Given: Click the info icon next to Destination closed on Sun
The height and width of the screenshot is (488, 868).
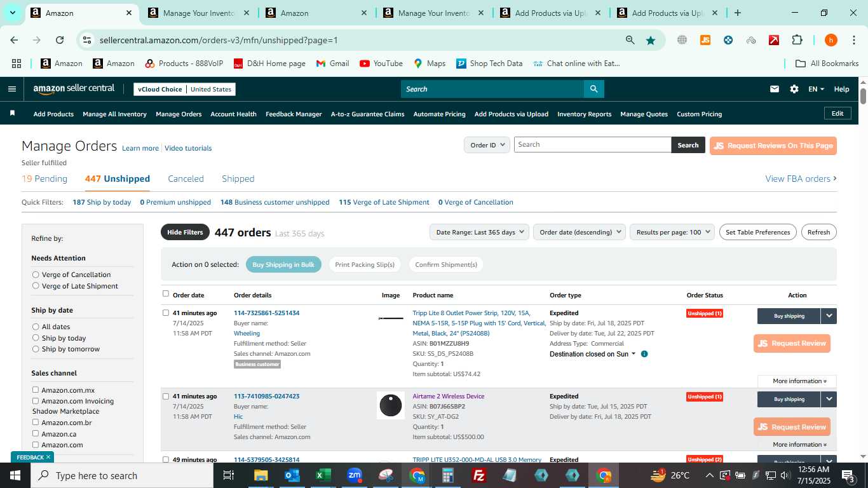Looking at the screenshot, I should coord(644,354).
